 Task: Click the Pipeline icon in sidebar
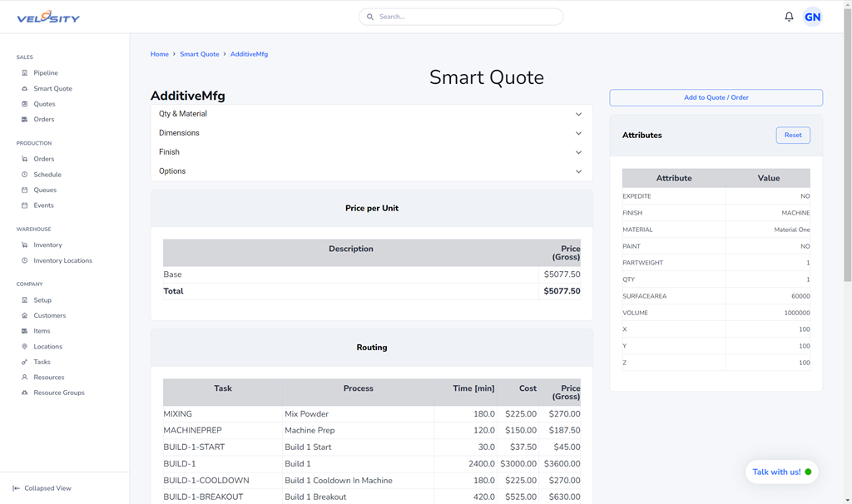(x=25, y=73)
